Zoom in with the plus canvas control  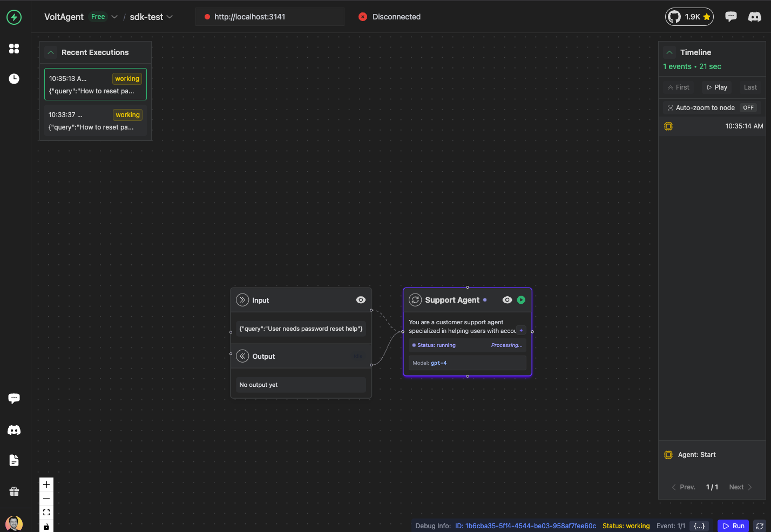pyautogui.click(x=46, y=485)
